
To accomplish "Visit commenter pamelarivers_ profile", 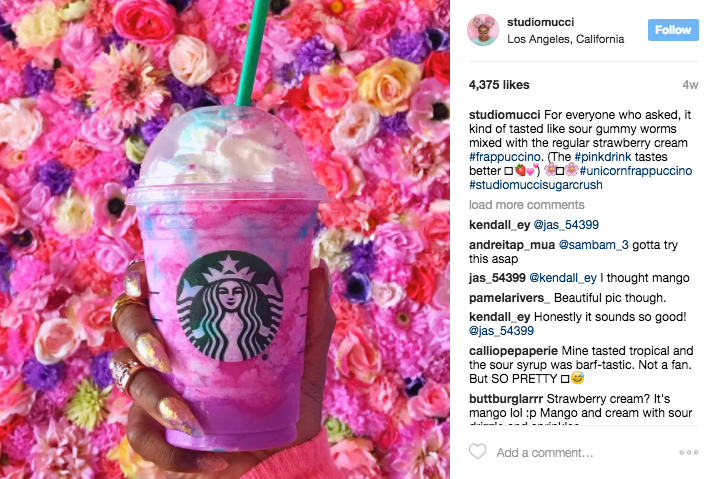I will coord(509,298).
